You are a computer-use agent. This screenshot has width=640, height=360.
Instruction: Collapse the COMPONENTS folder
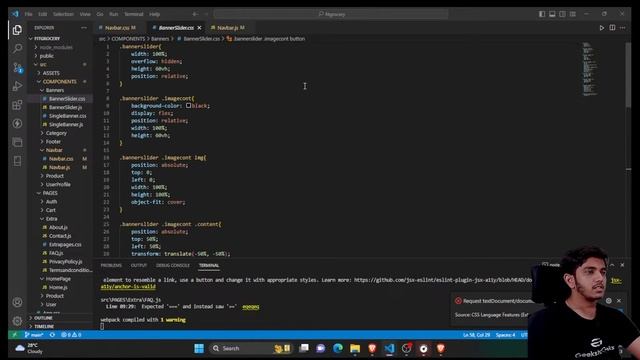tap(59, 82)
